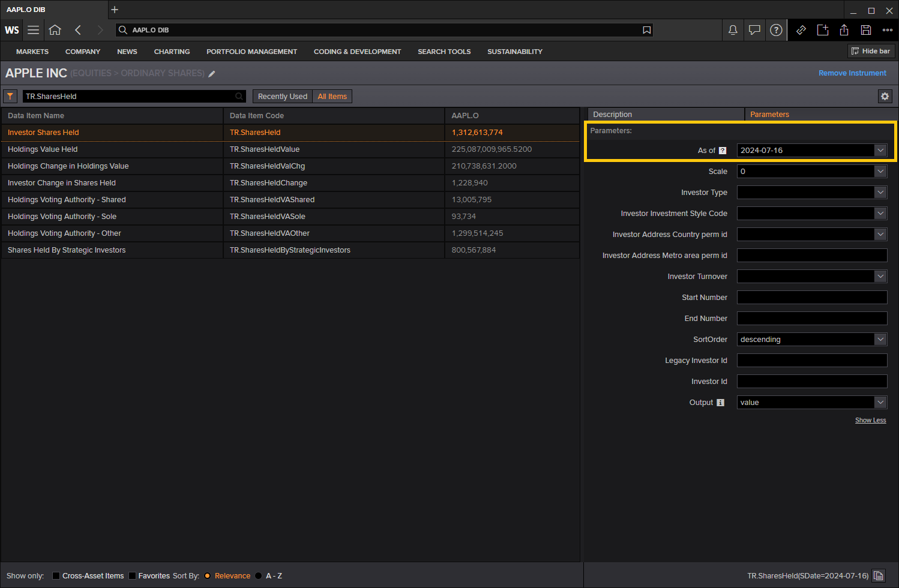Open Investor Address Country perm id dropdown

[880, 235]
